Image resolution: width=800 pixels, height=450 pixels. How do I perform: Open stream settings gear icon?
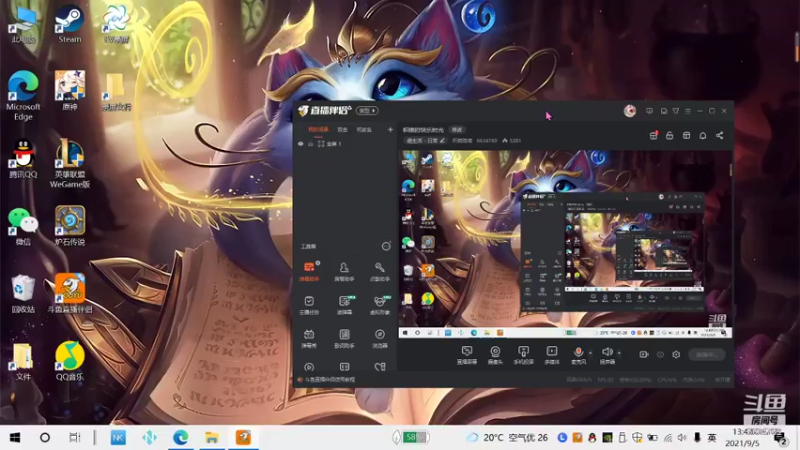(x=676, y=354)
